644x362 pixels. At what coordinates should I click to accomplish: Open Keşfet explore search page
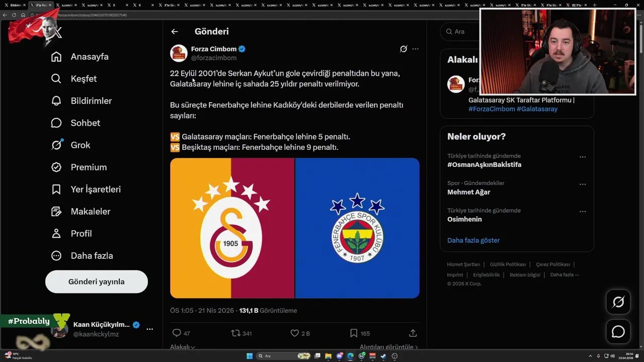(74, 79)
